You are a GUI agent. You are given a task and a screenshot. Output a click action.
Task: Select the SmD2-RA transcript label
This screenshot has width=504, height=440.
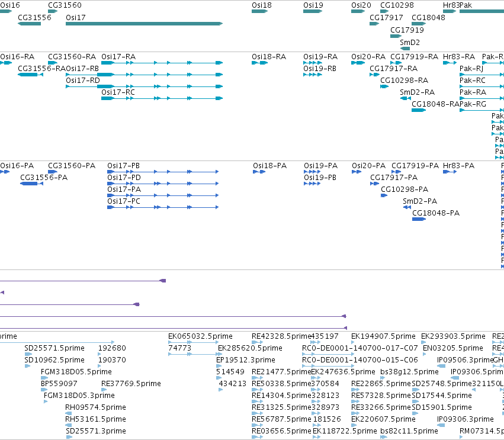(x=417, y=92)
